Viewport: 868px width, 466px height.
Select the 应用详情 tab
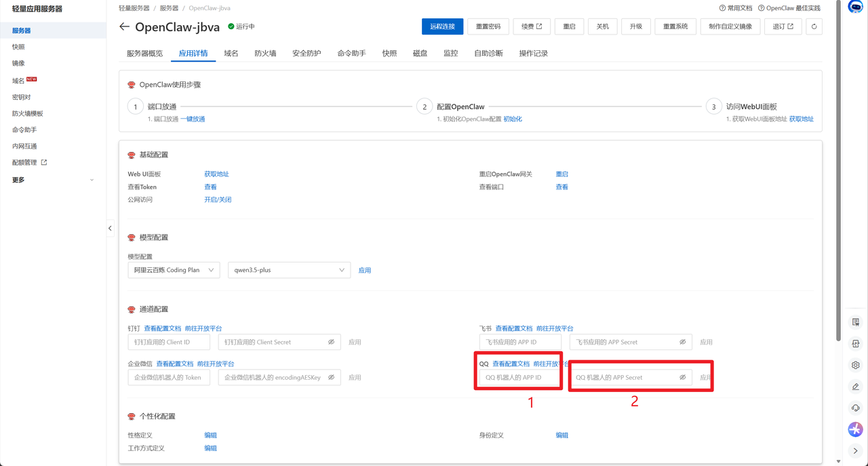[x=193, y=53]
